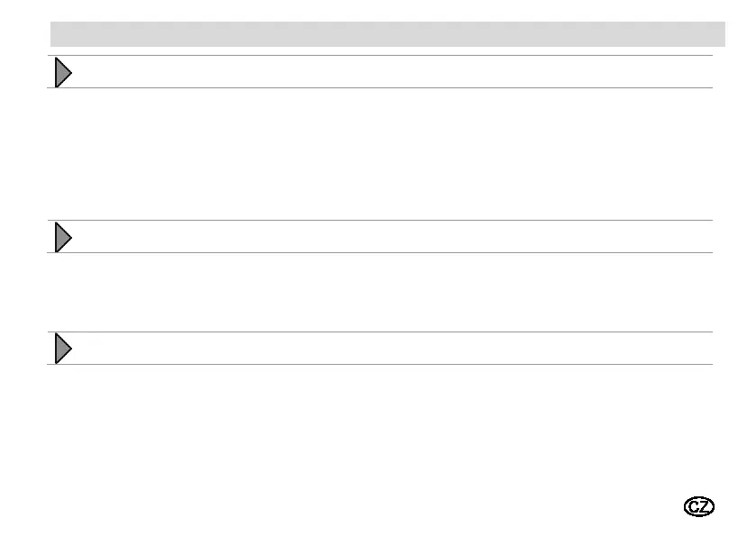Click the CZ language badge

(699, 506)
